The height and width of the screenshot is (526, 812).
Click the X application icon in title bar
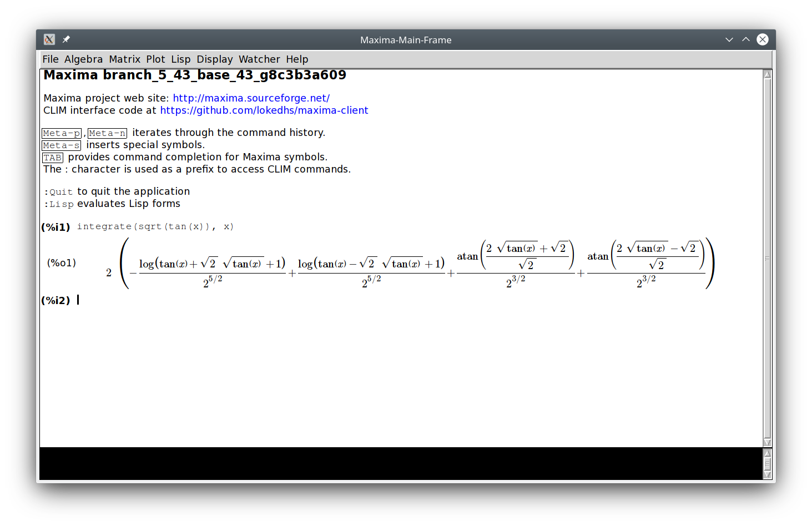pyautogui.click(x=49, y=39)
